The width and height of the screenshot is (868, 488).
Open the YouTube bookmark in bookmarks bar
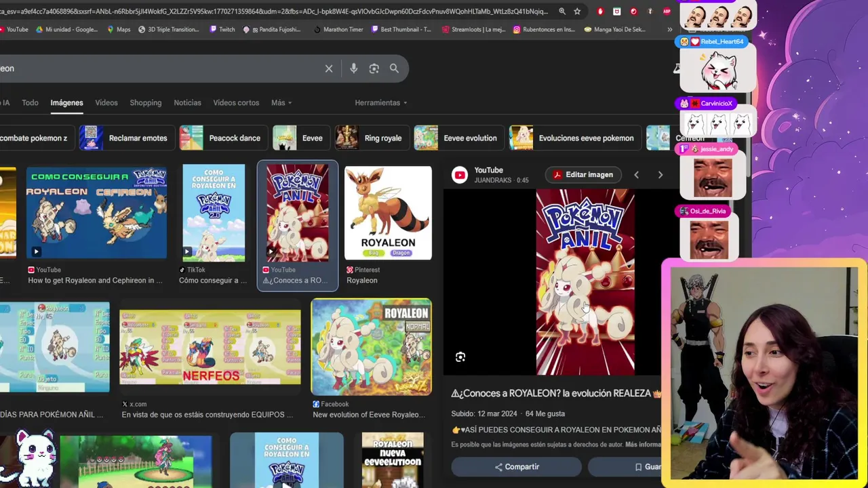click(x=14, y=30)
